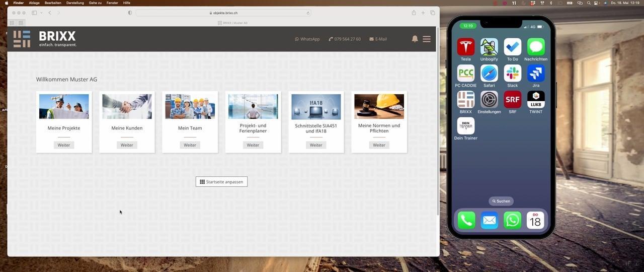Screen dimensions: 644x272
Task: Open the BRIXX app on the iPhone
Action: pos(466,99)
